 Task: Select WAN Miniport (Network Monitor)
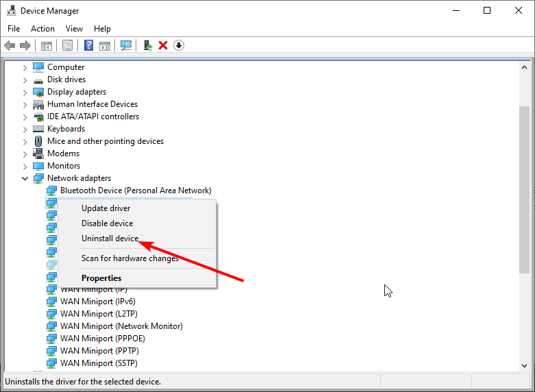click(121, 326)
